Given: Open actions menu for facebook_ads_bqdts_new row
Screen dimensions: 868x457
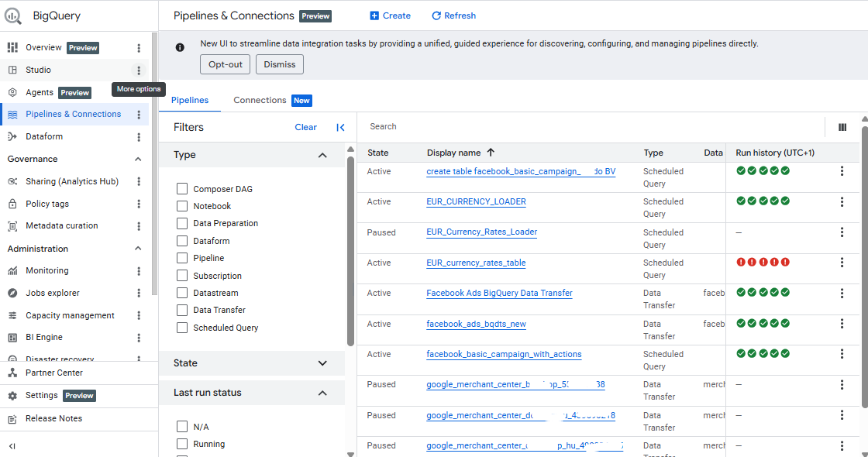Looking at the screenshot, I should click(842, 324).
